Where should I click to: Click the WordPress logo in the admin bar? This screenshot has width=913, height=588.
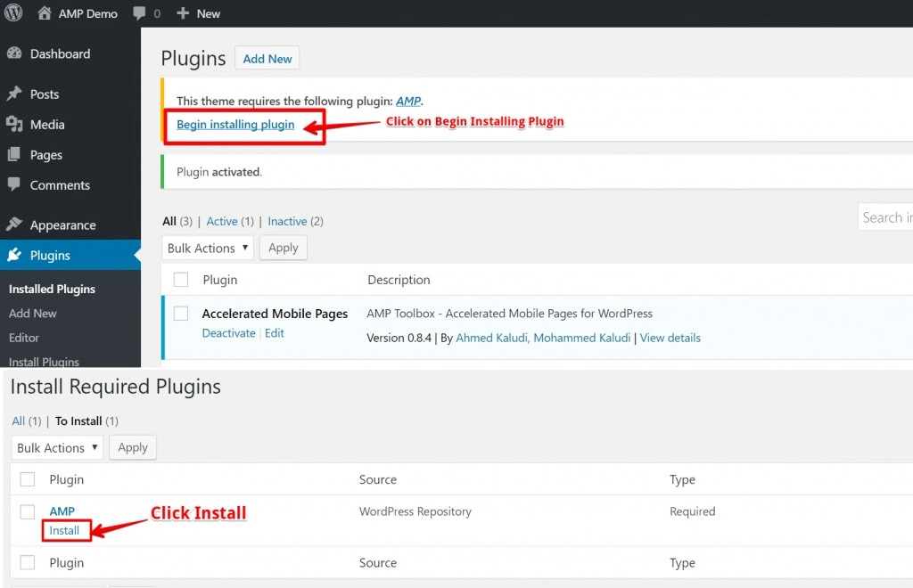pyautogui.click(x=13, y=12)
